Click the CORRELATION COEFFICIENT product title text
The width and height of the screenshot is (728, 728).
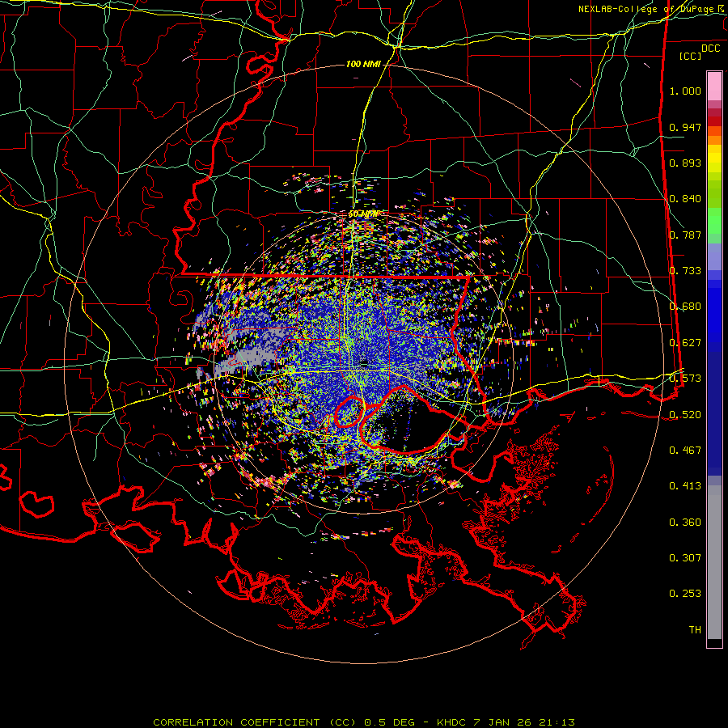point(236,722)
